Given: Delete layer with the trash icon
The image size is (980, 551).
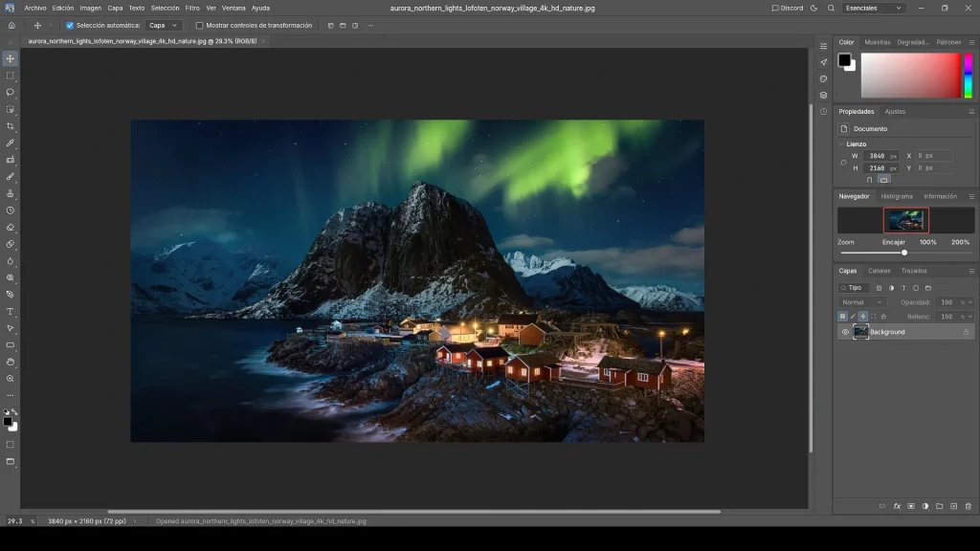Looking at the screenshot, I should (969, 506).
